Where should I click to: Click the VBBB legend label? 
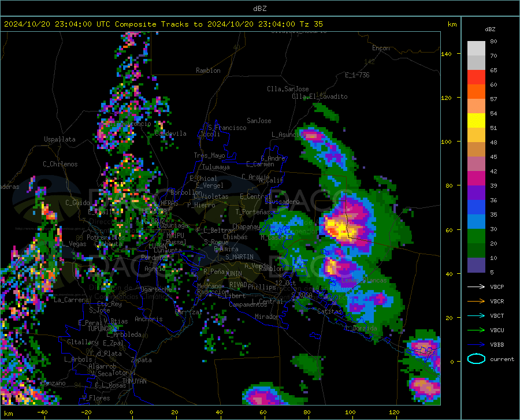pyautogui.click(x=497, y=345)
